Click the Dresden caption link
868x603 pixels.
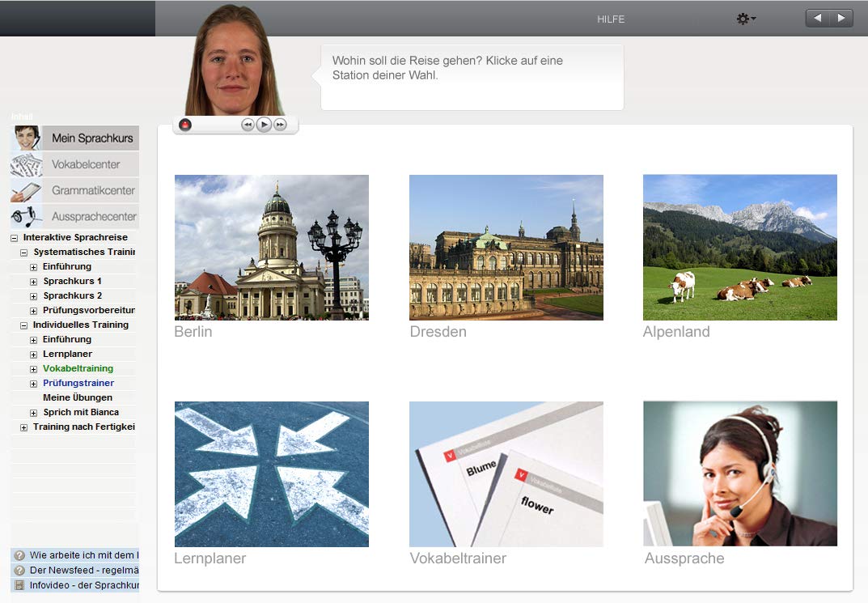(x=438, y=332)
